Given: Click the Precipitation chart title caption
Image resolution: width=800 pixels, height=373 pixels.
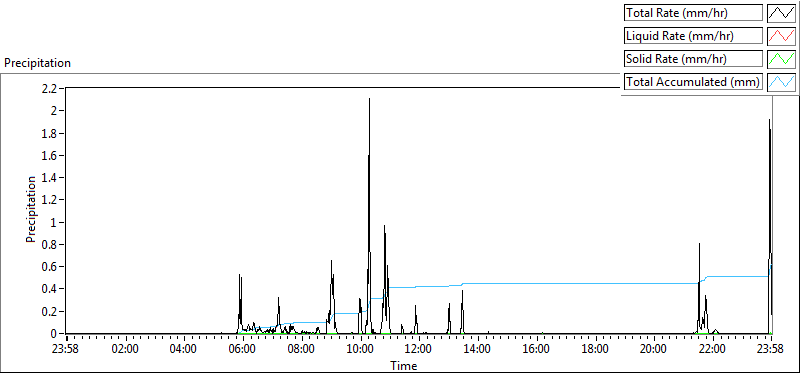Looking at the screenshot, I should pyautogui.click(x=37, y=63).
